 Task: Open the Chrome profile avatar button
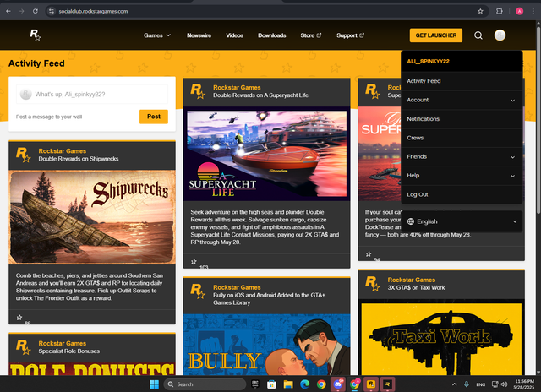click(519, 11)
